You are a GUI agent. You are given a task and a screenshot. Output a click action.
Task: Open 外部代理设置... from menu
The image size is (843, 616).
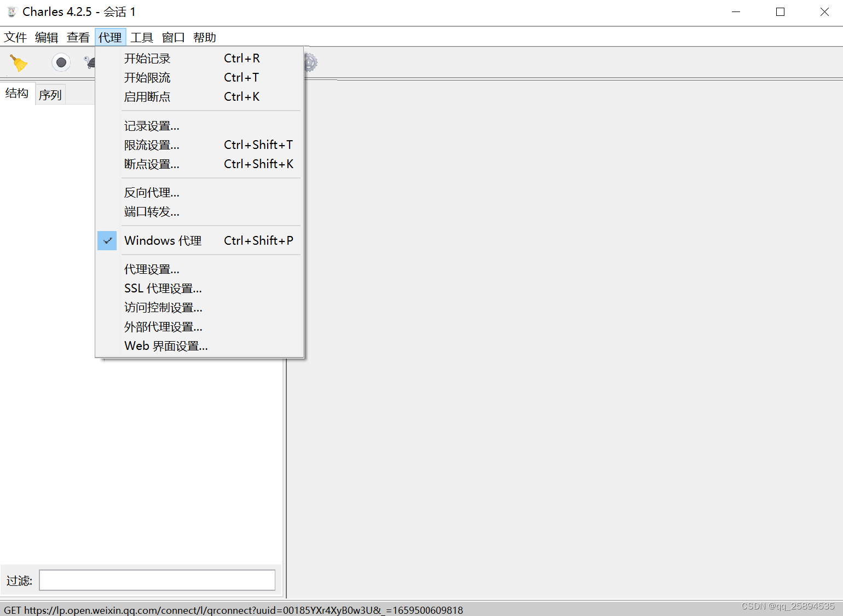tap(199, 327)
